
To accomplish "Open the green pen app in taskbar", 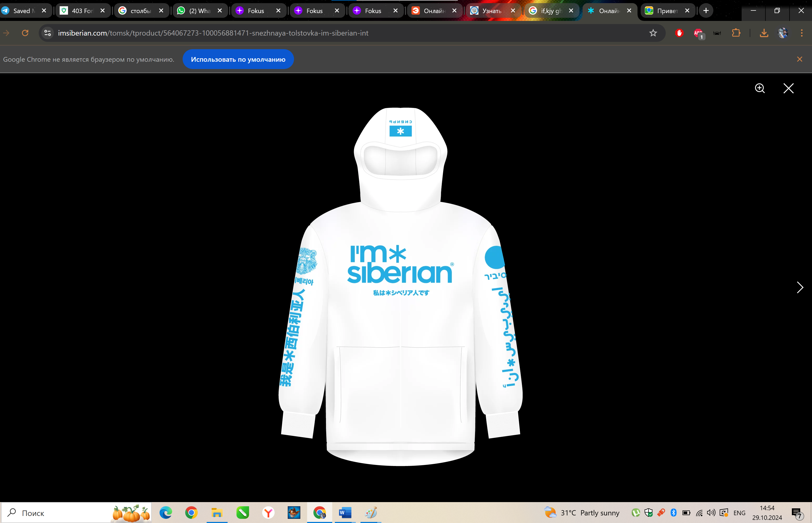I will coord(243,513).
